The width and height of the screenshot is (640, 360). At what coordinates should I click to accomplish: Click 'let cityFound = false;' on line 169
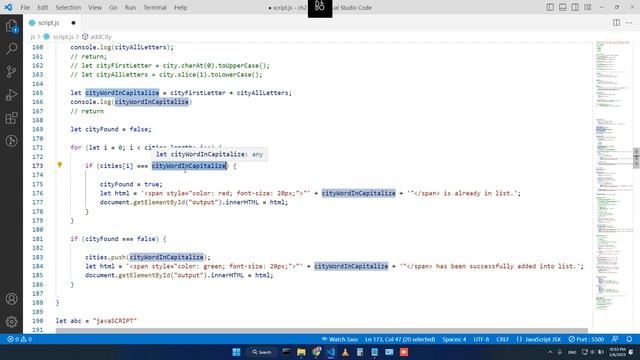point(111,129)
